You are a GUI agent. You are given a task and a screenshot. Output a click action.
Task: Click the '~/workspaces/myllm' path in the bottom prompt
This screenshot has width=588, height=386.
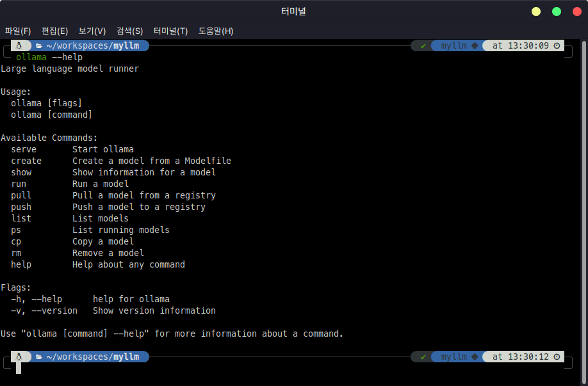tap(93, 357)
